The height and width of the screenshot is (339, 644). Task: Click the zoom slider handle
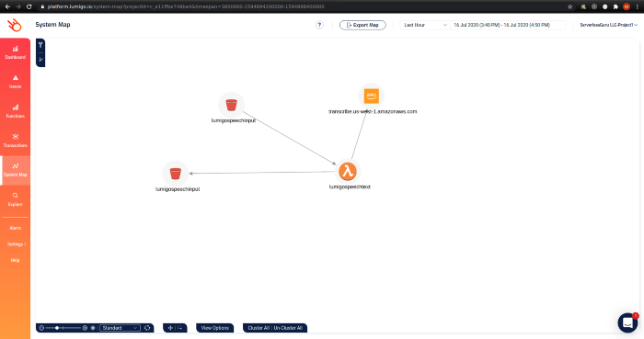[x=57, y=328]
